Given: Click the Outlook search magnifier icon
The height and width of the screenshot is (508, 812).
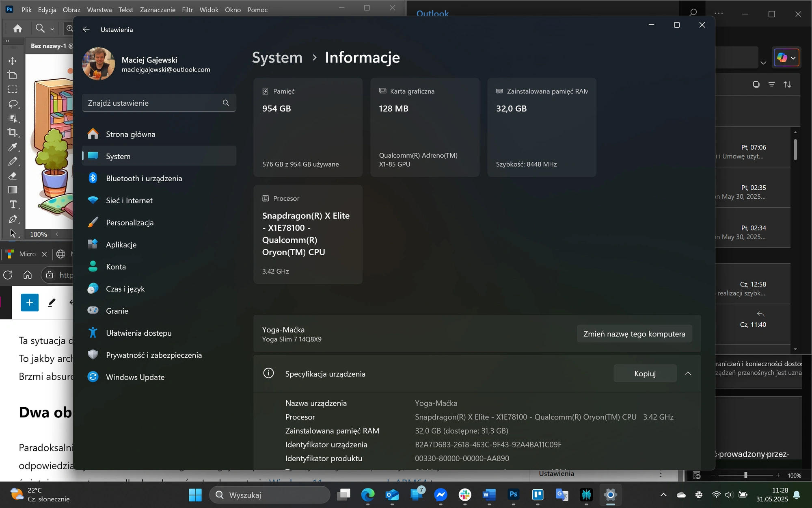Looking at the screenshot, I should [693, 13].
